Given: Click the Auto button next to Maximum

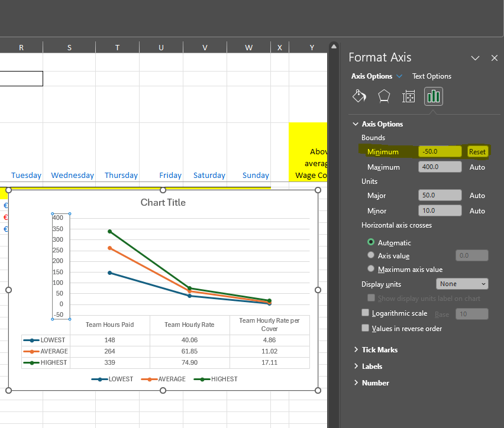Looking at the screenshot, I should [x=477, y=167].
